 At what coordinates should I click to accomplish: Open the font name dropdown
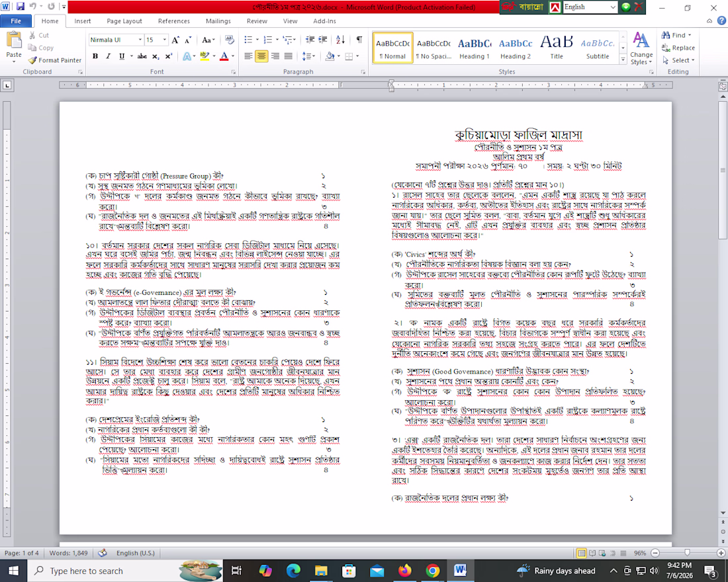(x=140, y=40)
